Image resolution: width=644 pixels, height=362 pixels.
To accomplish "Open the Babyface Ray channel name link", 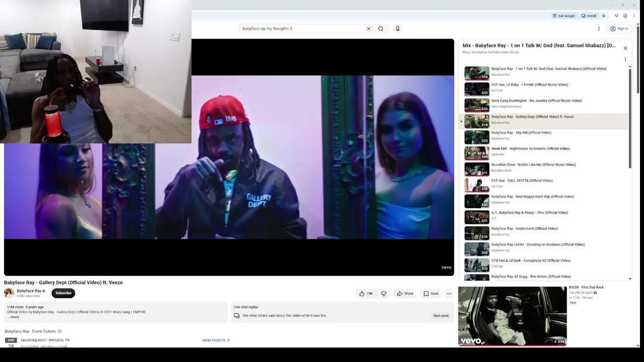I will pos(29,291).
